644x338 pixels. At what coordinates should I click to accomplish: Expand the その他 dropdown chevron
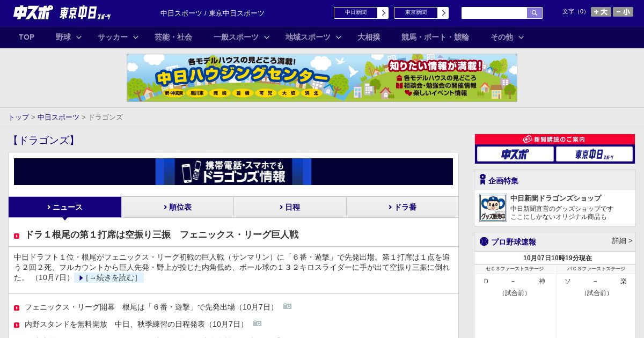[x=521, y=37]
